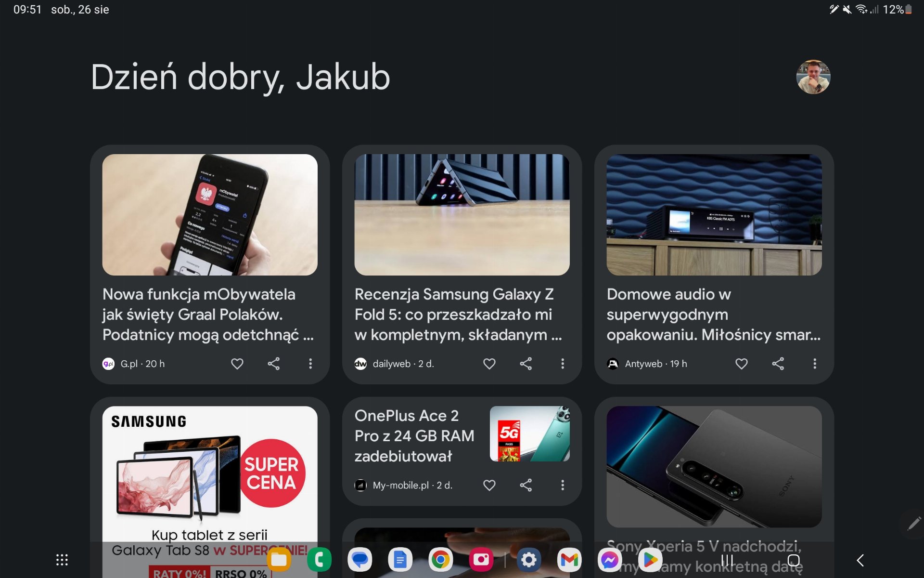
Task: Share the dailyweb Galaxy Z Fold 5 review
Action: [x=526, y=364]
